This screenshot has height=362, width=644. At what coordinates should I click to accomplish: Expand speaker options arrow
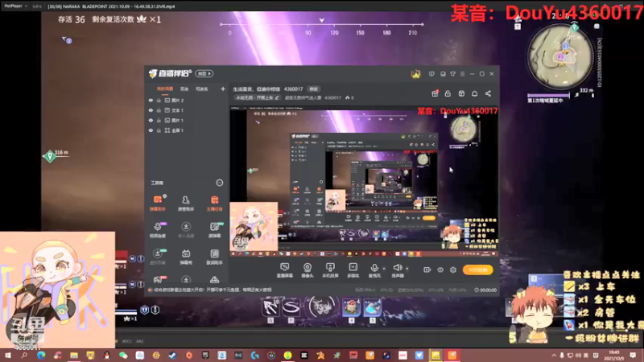[407, 269]
